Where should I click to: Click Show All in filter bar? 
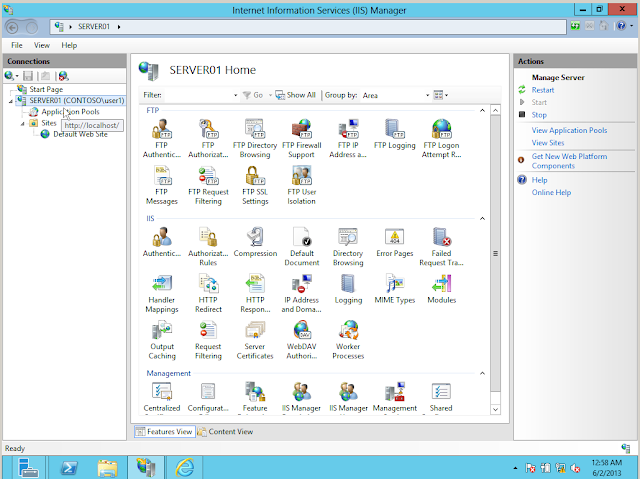pyautogui.click(x=296, y=95)
